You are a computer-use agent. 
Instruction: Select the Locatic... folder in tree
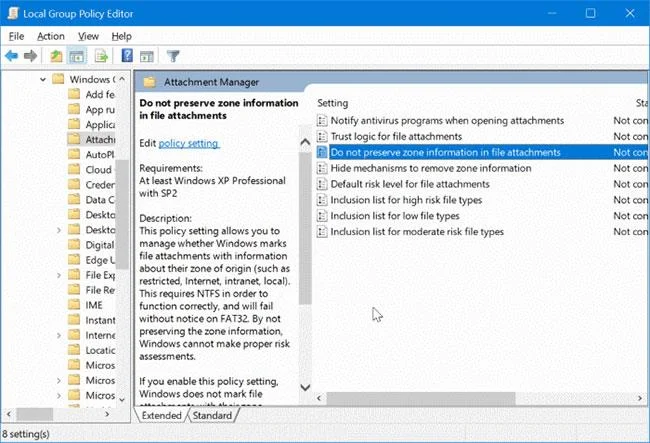91,350
